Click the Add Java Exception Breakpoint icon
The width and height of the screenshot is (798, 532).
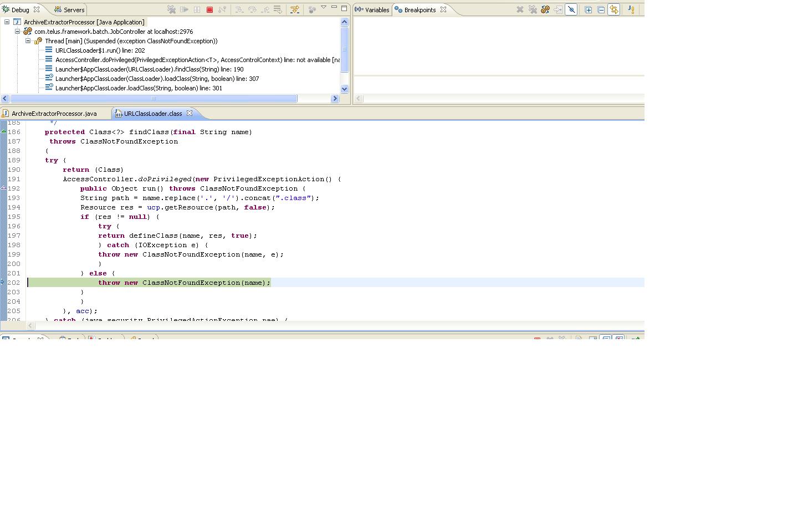point(631,9)
